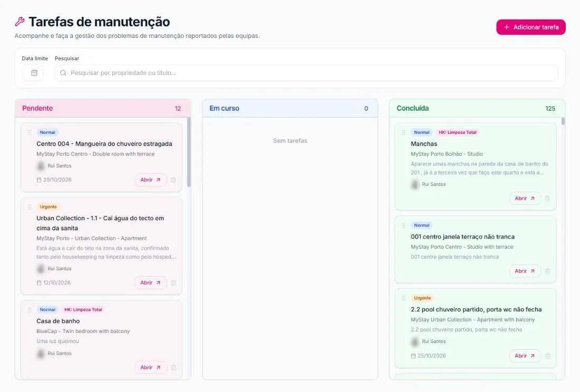Grab drag handle of Casa de banho card
Screen dimensions: 580x392
click(30, 310)
